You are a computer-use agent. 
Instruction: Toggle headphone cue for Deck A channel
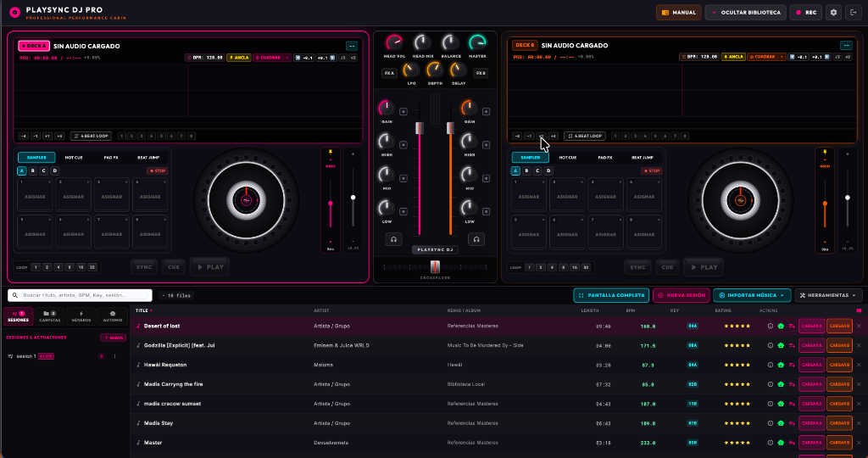[393, 239]
